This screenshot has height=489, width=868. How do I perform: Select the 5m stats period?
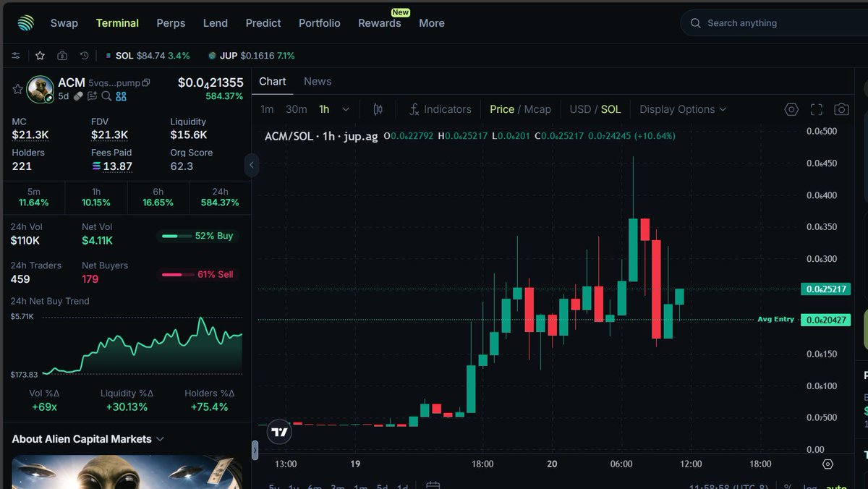tap(34, 197)
